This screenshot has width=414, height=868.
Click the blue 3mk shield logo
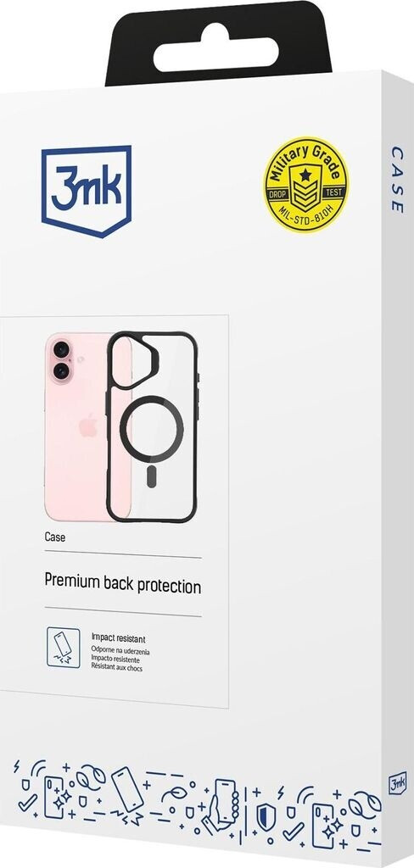pos(87,191)
